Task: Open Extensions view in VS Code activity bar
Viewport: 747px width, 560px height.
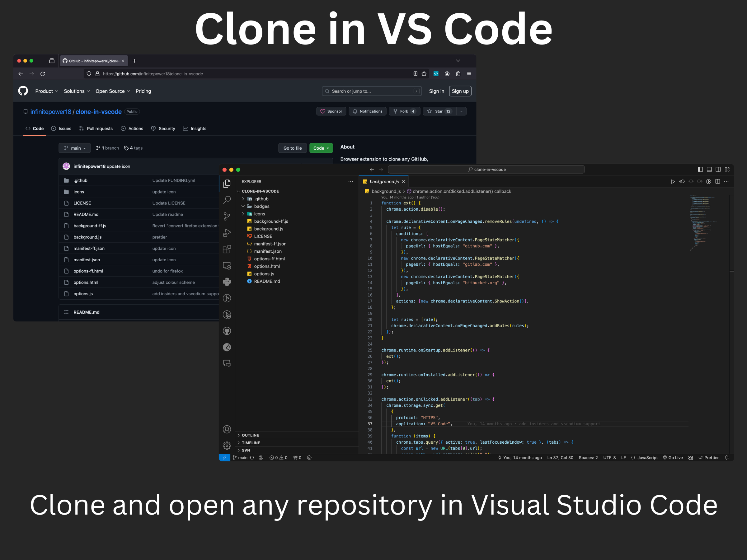Action: (x=227, y=249)
